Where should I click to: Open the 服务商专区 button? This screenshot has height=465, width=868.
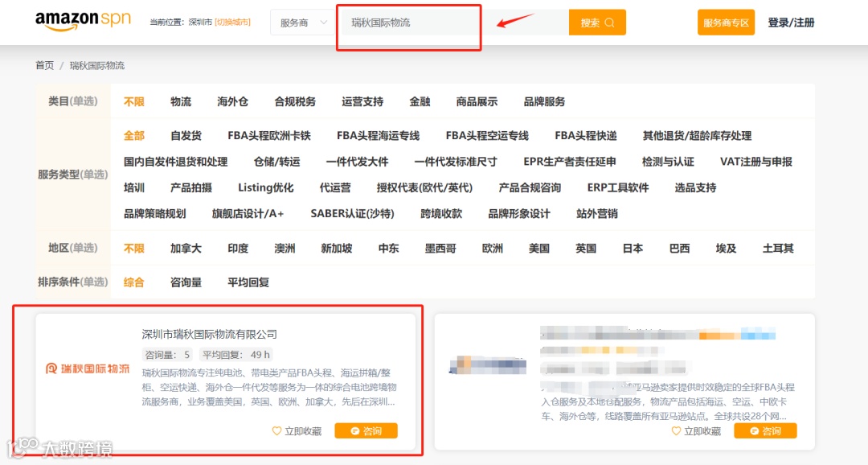point(726,23)
